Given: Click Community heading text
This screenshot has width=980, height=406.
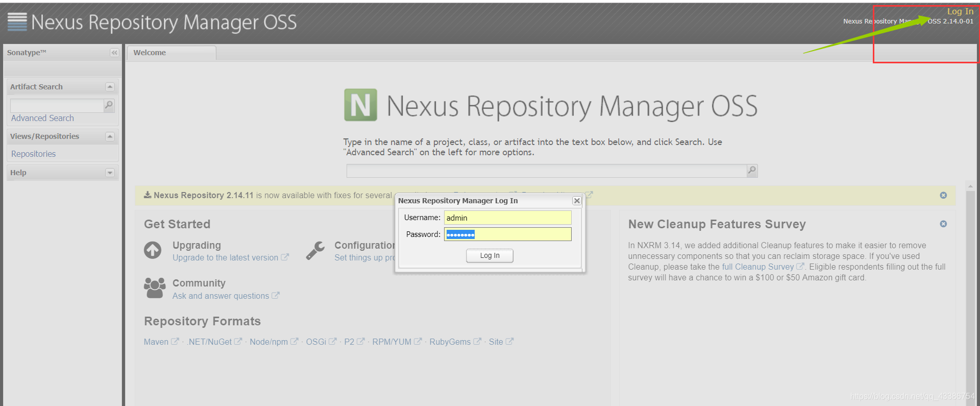Looking at the screenshot, I should pos(199,283).
